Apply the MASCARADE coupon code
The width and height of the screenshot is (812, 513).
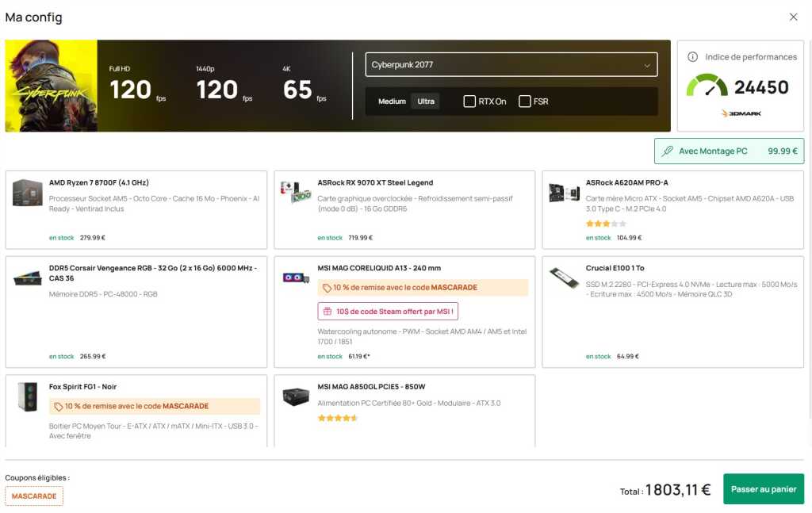point(34,496)
